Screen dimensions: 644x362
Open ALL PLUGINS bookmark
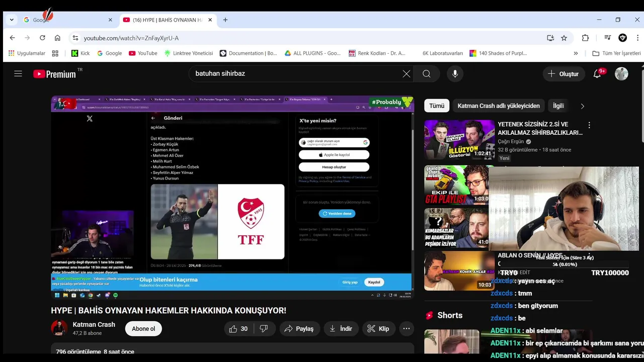click(312, 53)
